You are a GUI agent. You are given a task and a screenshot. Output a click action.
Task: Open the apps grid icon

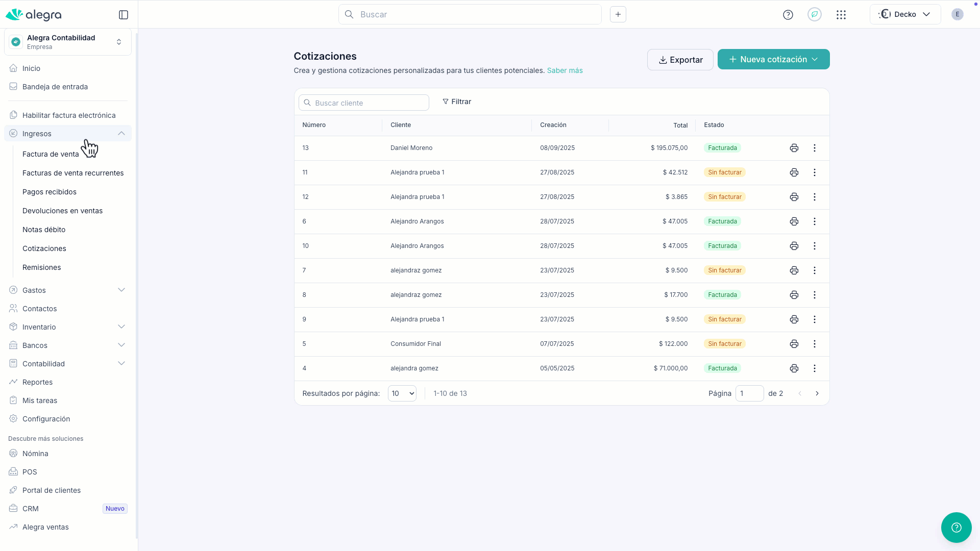(841, 15)
